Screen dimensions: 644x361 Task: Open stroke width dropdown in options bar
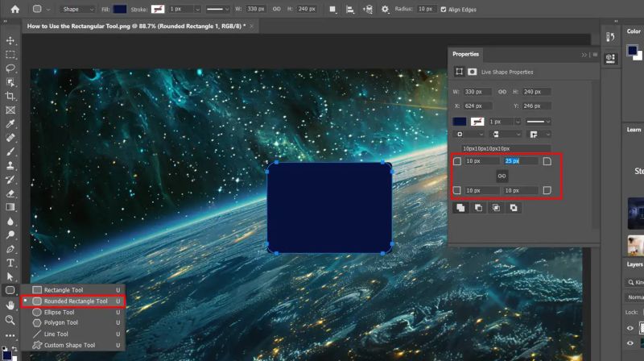(x=197, y=9)
